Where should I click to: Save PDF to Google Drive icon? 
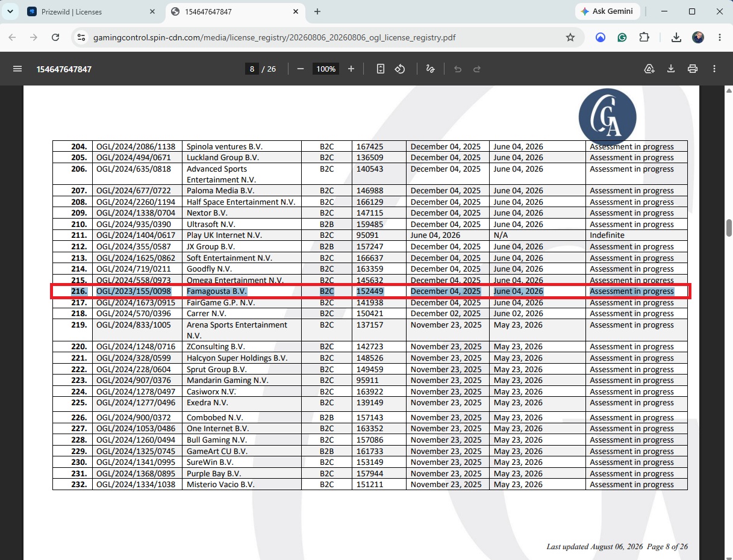[x=649, y=69]
